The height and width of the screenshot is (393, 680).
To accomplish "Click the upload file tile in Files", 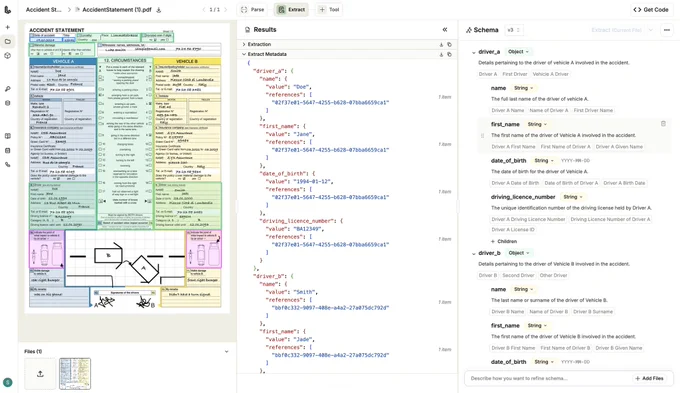I will 40,373.
